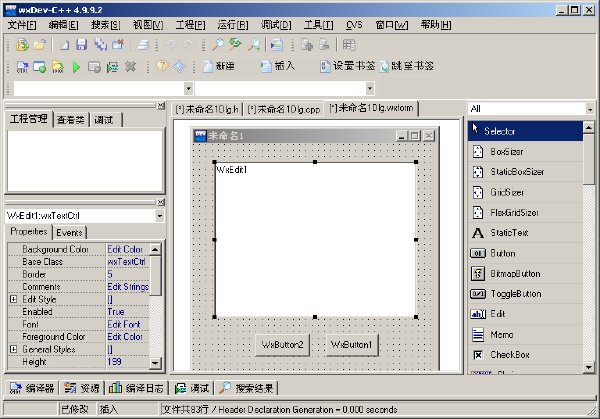Click the goto line icon
The width and height of the screenshot is (600, 419).
click(x=276, y=45)
